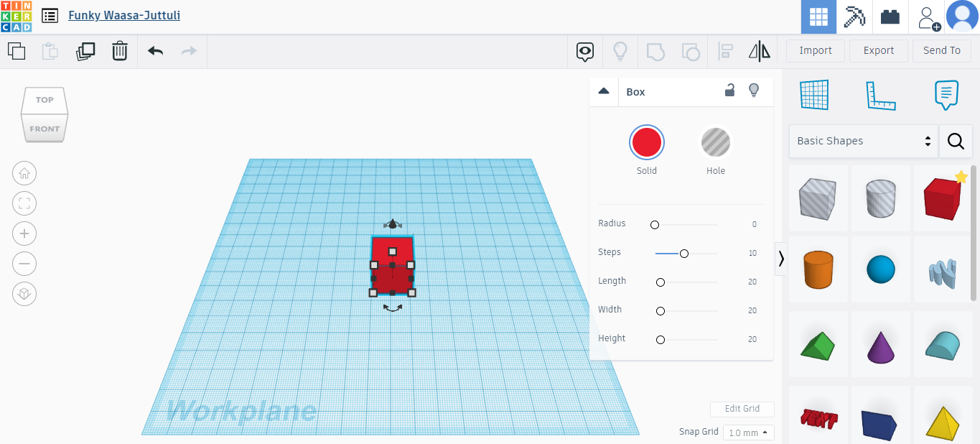Click the Import button
The image size is (980, 444).
[x=816, y=50]
